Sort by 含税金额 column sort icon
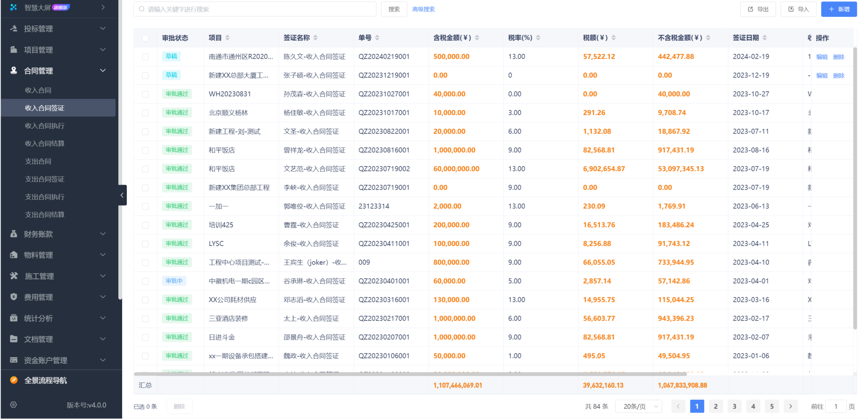Viewport: 868px width, 419px height. click(x=477, y=38)
